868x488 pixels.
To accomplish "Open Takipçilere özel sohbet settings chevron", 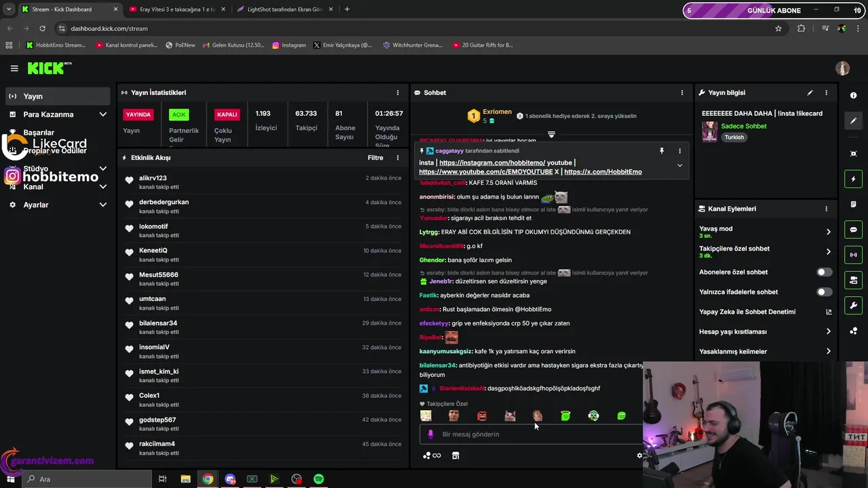I will pos(828,252).
